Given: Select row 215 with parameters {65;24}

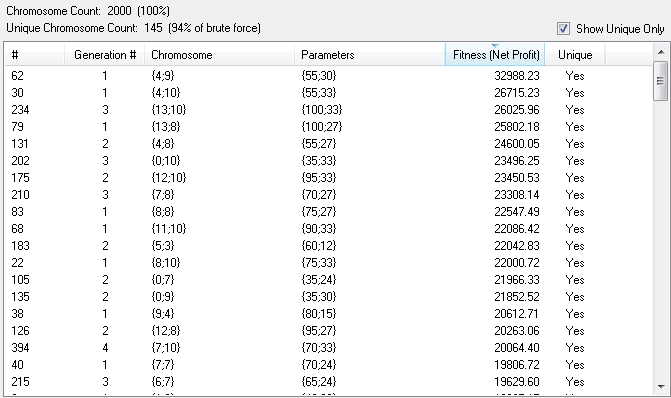Looking at the screenshot, I should [329, 382].
